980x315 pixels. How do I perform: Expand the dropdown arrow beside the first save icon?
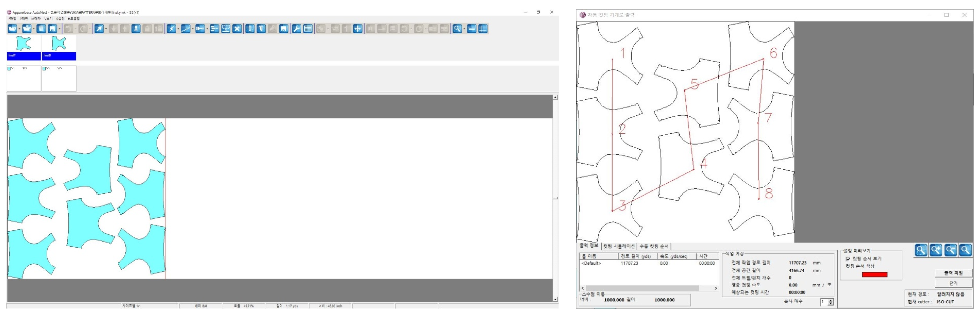point(59,29)
